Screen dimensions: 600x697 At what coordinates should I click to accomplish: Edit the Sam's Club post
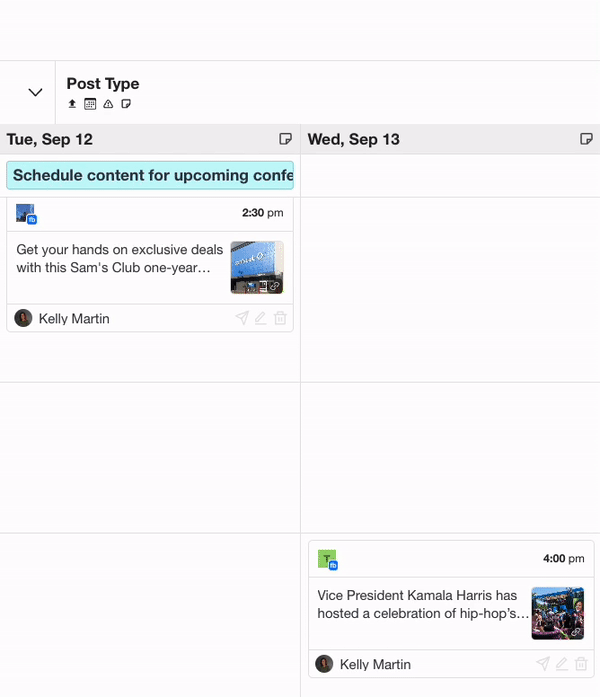[x=261, y=318]
